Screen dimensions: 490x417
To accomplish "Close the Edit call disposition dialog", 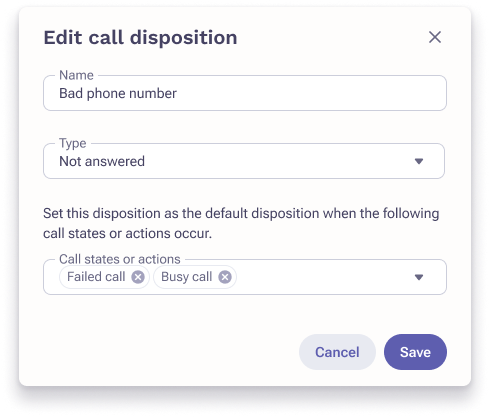I will tap(435, 37).
